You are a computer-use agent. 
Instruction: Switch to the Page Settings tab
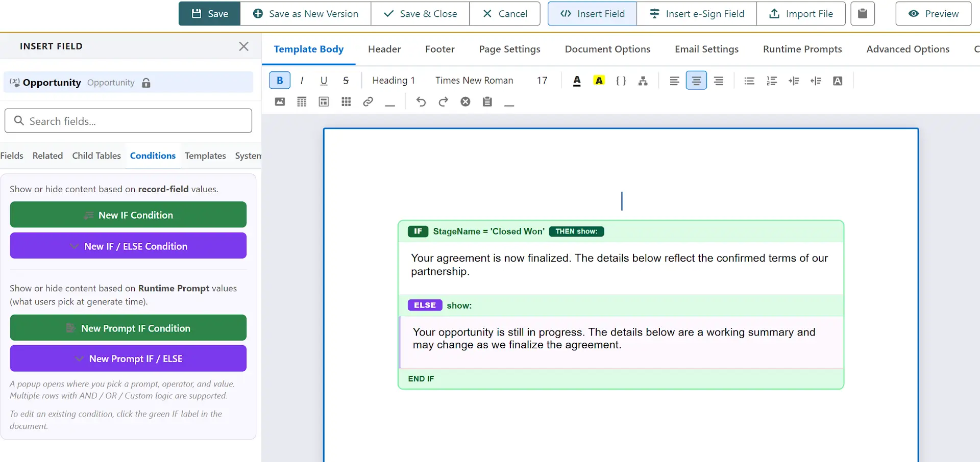coord(509,49)
